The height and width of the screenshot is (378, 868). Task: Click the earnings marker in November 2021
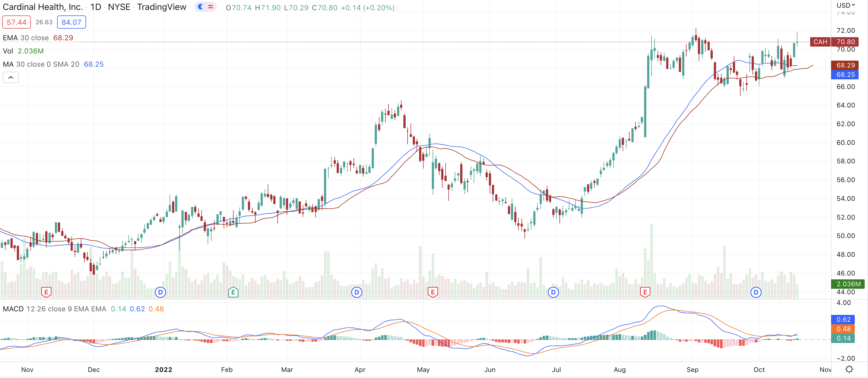point(46,292)
